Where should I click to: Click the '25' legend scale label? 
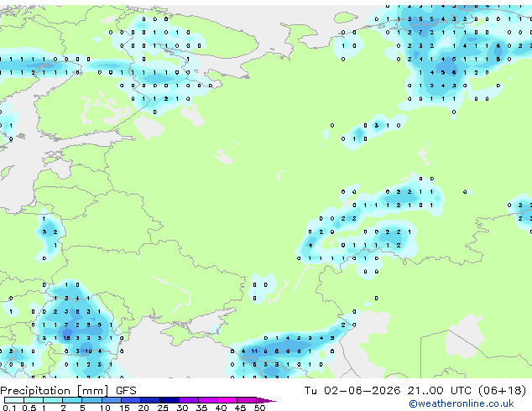[x=163, y=408]
